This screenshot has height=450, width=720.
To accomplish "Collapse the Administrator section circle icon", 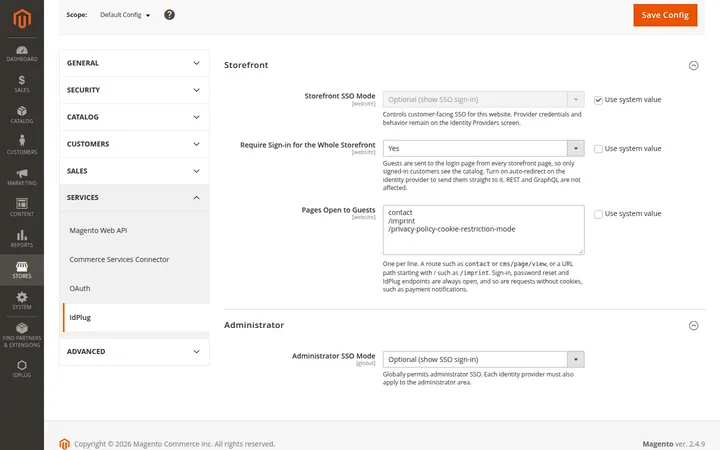I will tap(693, 325).
